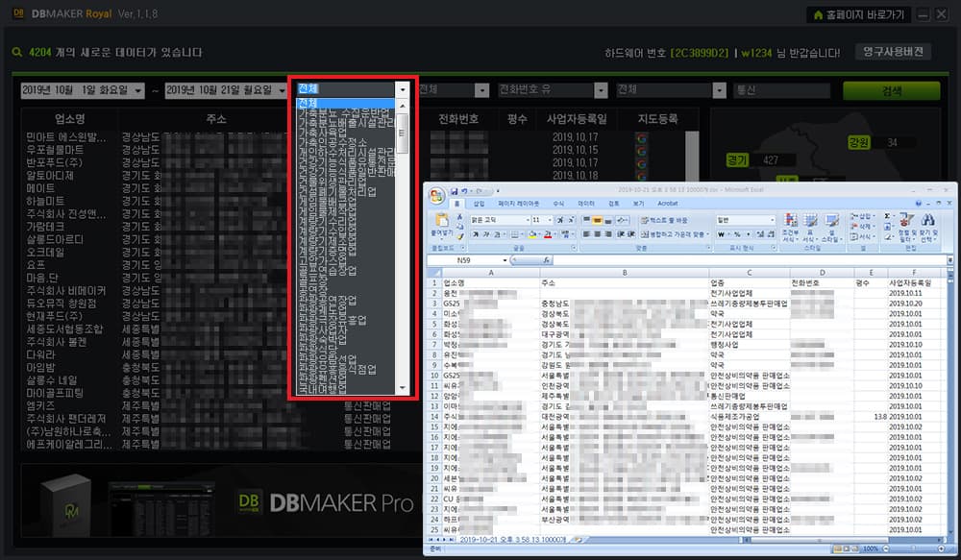Image resolution: width=961 pixels, height=560 pixels.
Task: Click the AutoSum sigma icon
Action: point(887,216)
